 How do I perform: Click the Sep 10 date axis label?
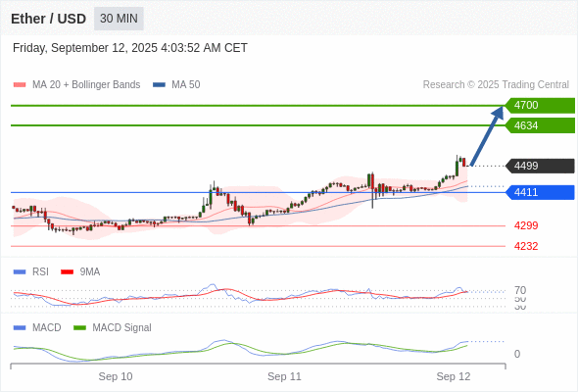click(116, 376)
